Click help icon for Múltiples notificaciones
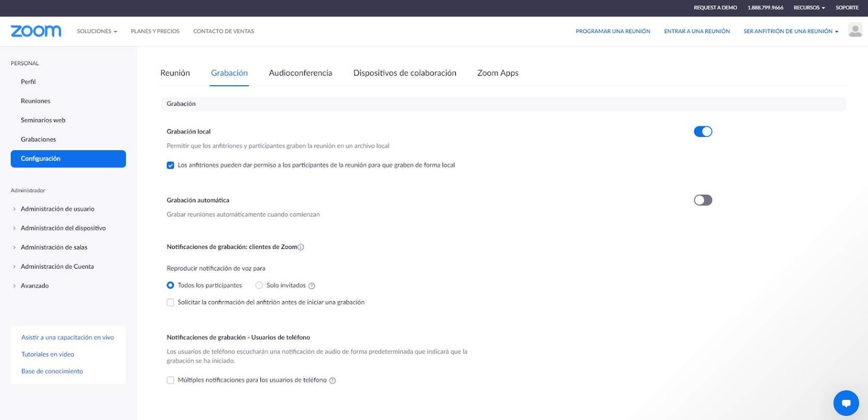 tap(333, 381)
